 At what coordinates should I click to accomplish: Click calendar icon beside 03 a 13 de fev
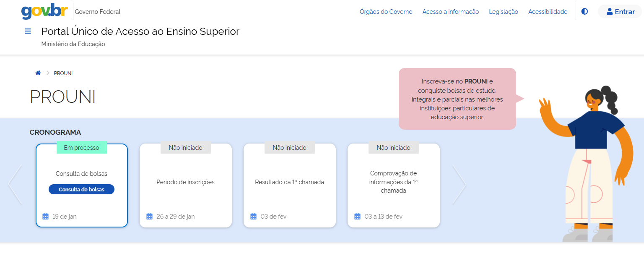pyautogui.click(x=358, y=217)
